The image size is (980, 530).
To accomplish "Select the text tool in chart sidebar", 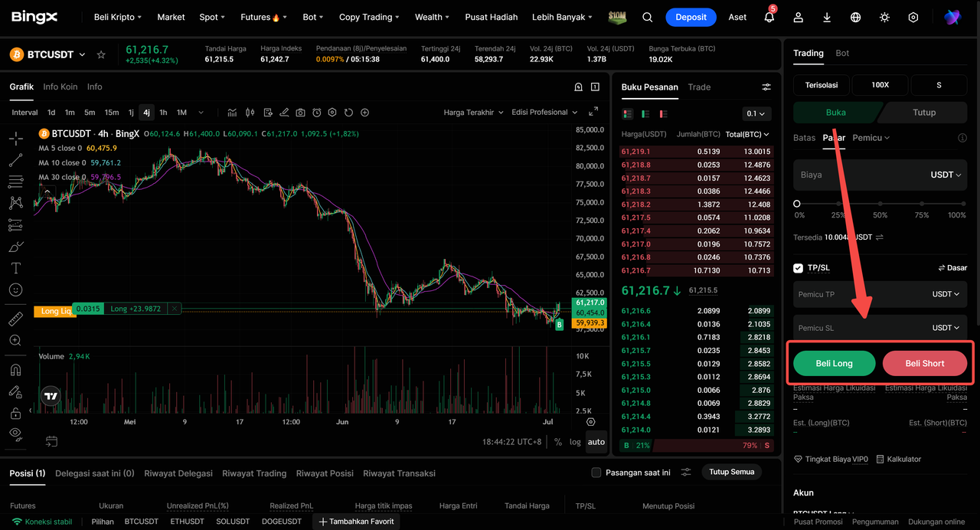I will click(15, 268).
